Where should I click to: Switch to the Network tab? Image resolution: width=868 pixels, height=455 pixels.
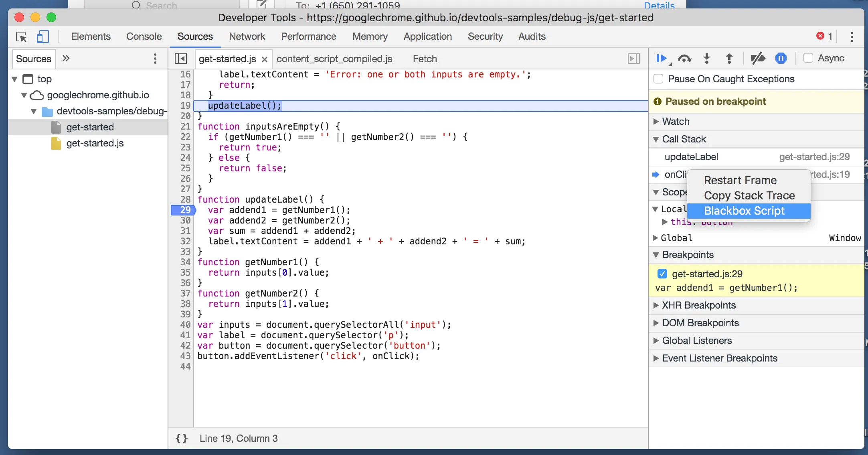click(x=247, y=37)
